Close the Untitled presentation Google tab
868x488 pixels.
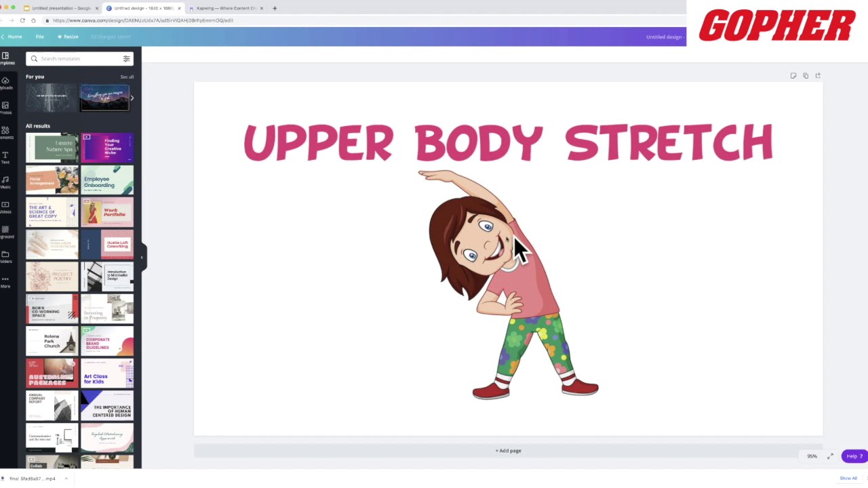96,8
